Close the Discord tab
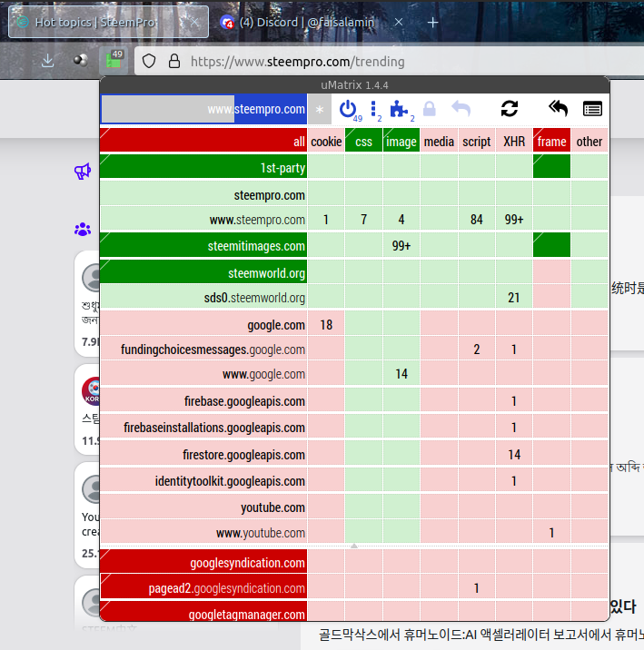Image resolution: width=644 pixels, height=650 pixels. pos(399,22)
